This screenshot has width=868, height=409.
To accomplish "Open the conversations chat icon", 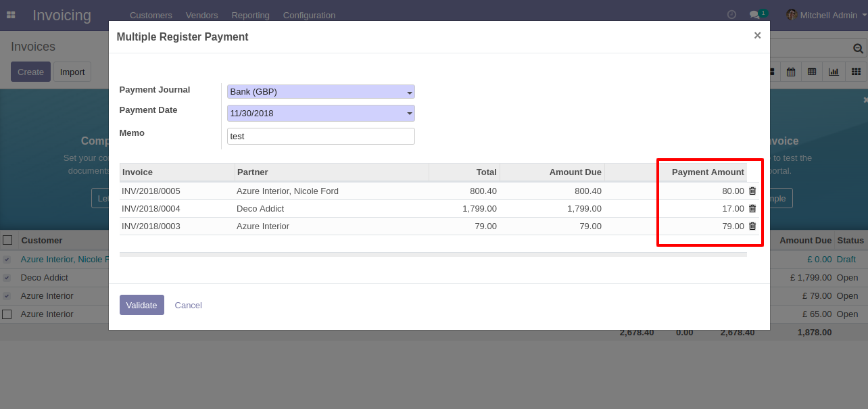I will 754,14.
